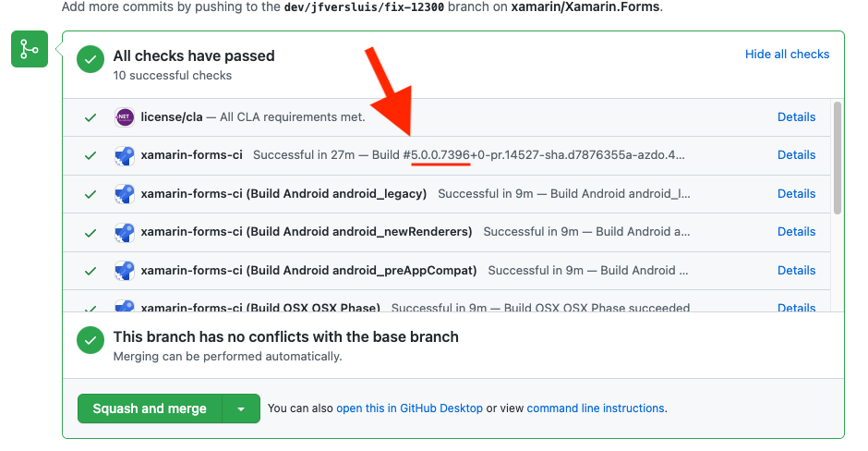Click the .NET Foundation license/cla avatar
This screenshot has height=451, width=868.
pyautogui.click(x=124, y=117)
